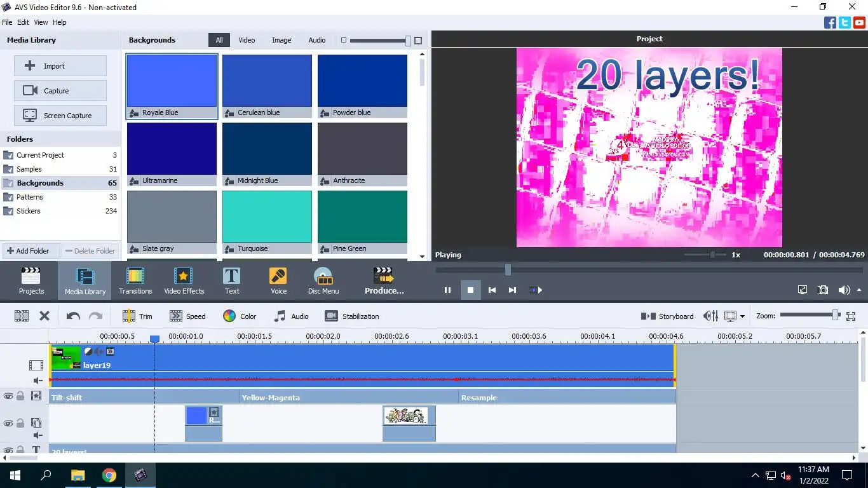The width and height of the screenshot is (868, 488).
Task: Stop the preview playback
Action: coord(470,290)
